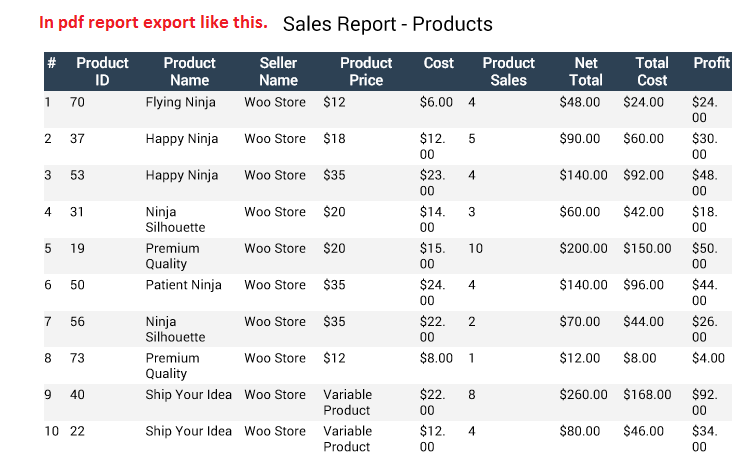The width and height of the screenshot is (754, 473).
Task: Click the Profit column header
Action: (712, 63)
